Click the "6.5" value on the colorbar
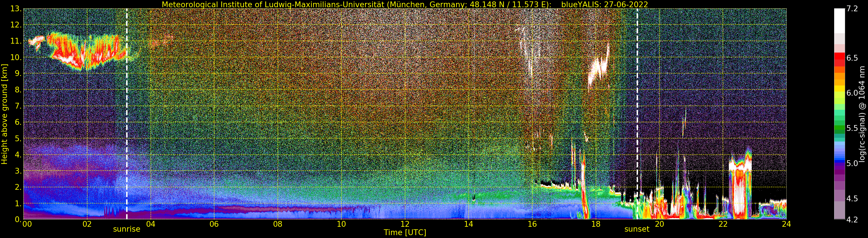 (852, 58)
